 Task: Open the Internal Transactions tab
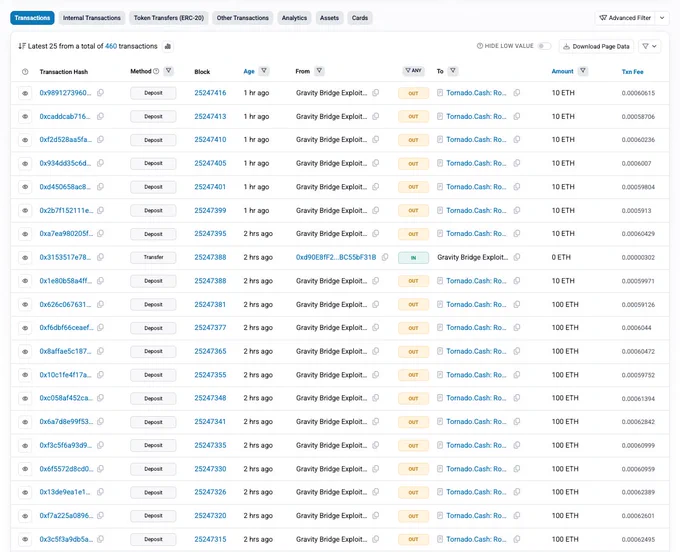pyautogui.click(x=92, y=18)
